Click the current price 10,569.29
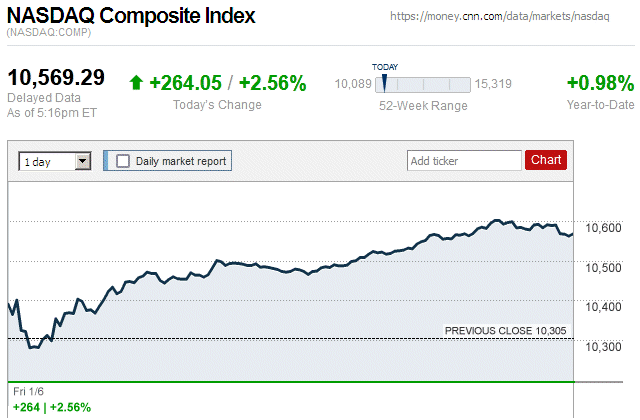Image resolution: width=640 pixels, height=420 pixels. tap(56, 77)
